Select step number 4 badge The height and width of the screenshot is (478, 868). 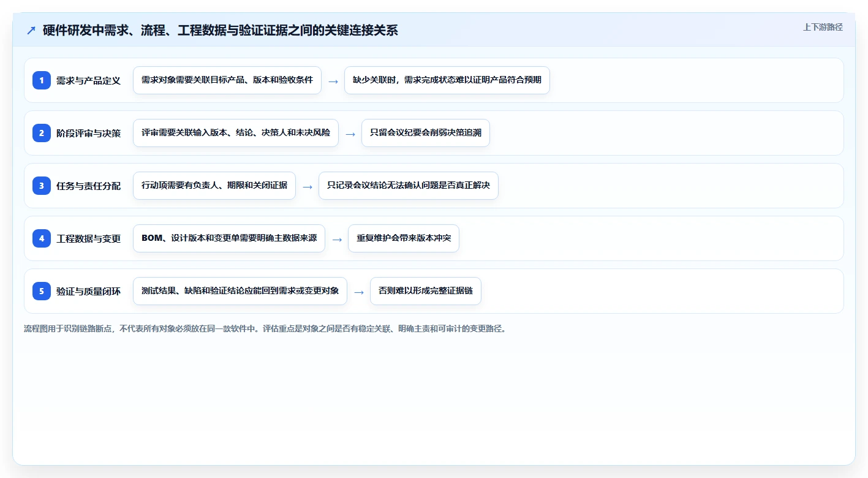[x=42, y=238]
